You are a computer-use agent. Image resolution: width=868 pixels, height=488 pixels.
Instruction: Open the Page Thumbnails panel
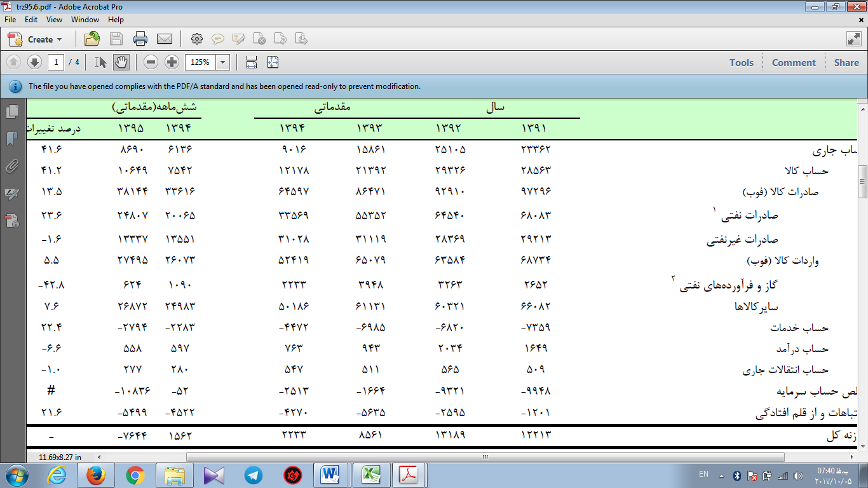[11, 112]
